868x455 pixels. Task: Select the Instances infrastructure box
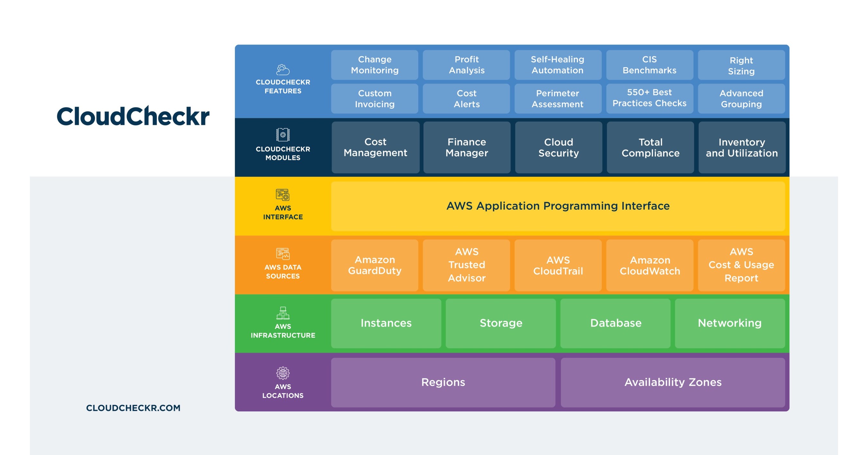[x=386, y=323]
